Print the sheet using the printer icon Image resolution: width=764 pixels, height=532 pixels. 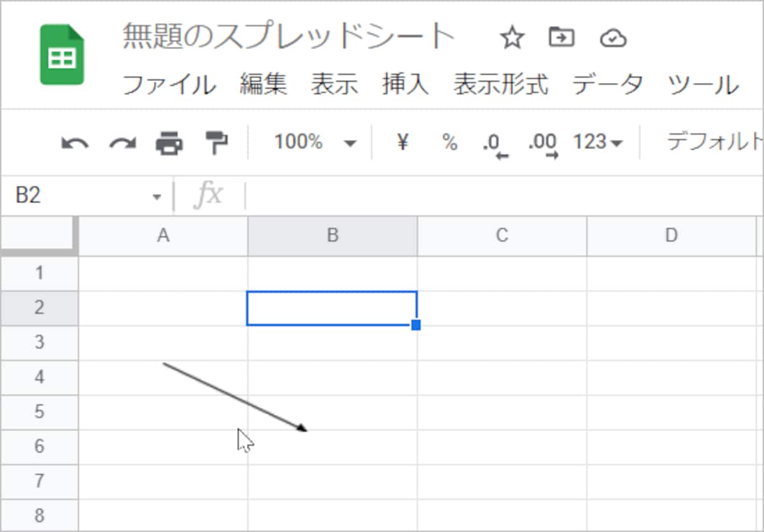click(x=169, y=143)
